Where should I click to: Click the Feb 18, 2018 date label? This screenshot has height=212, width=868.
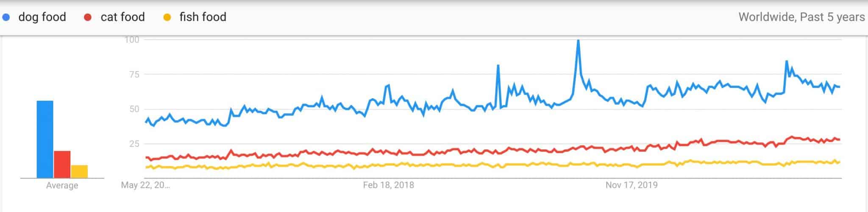click(x=388, y=185)
